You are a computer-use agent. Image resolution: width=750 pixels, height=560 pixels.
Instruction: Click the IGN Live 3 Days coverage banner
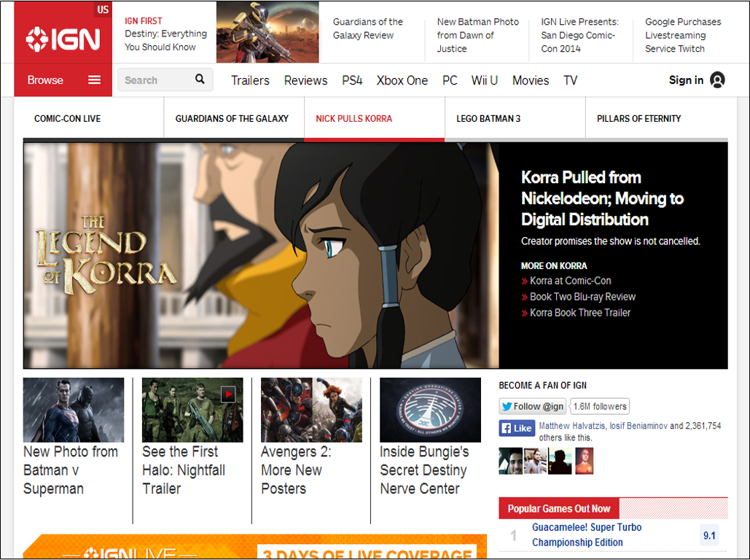[255, 547]
